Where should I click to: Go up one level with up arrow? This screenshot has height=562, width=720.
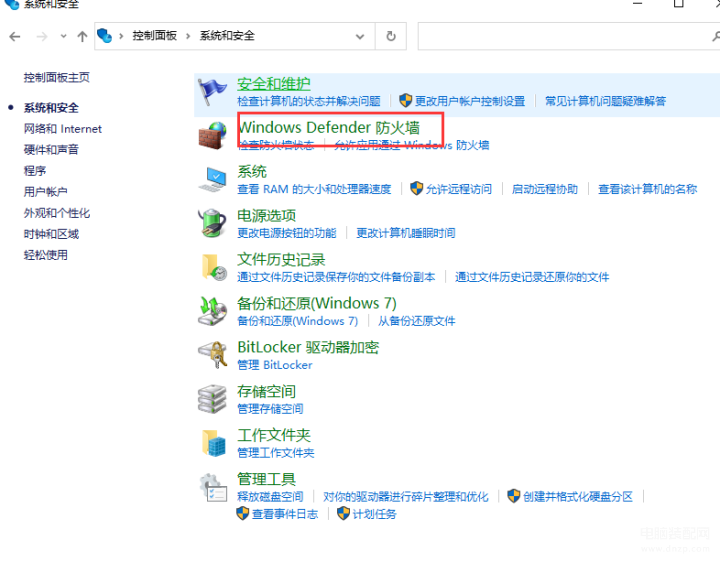(82, 36)
